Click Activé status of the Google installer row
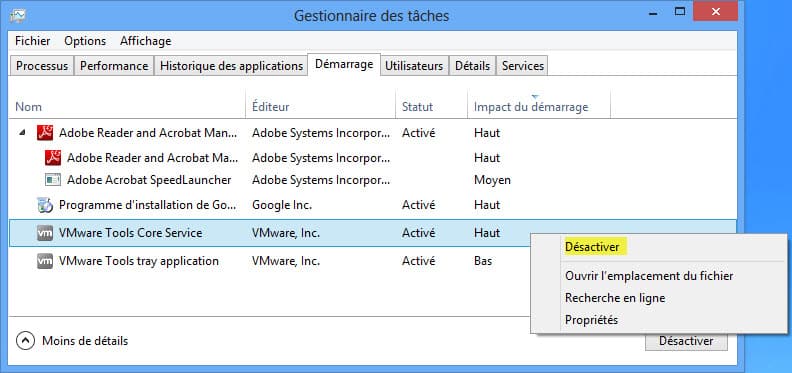Image resolution: width=792 pixels, height=373 pixels. (418, 205)
